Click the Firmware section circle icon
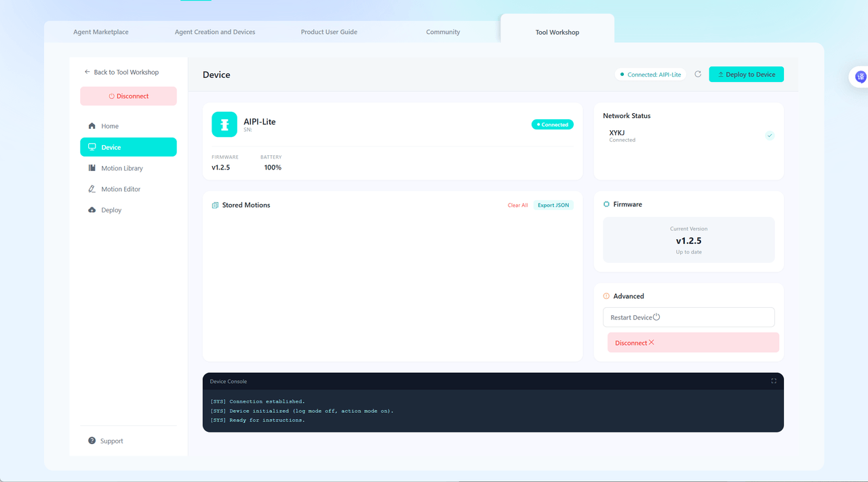868x482 pixels. (x=606, y=204)
